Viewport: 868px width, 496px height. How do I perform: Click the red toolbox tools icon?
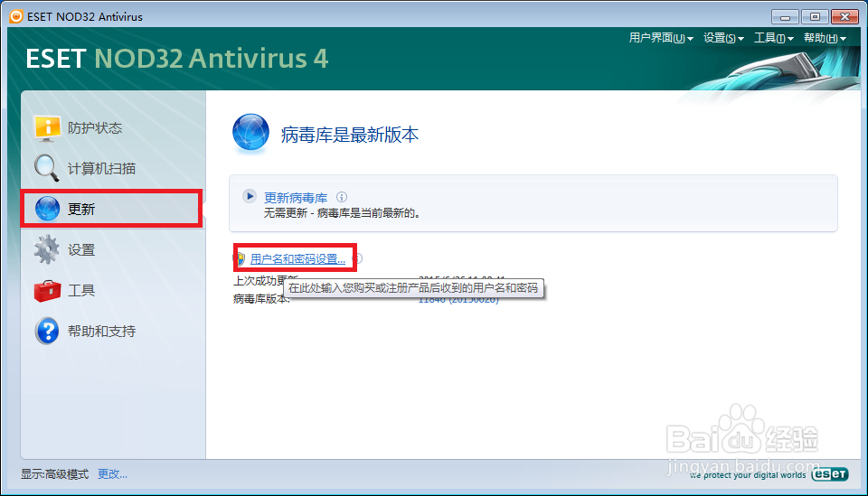(47, 290)
